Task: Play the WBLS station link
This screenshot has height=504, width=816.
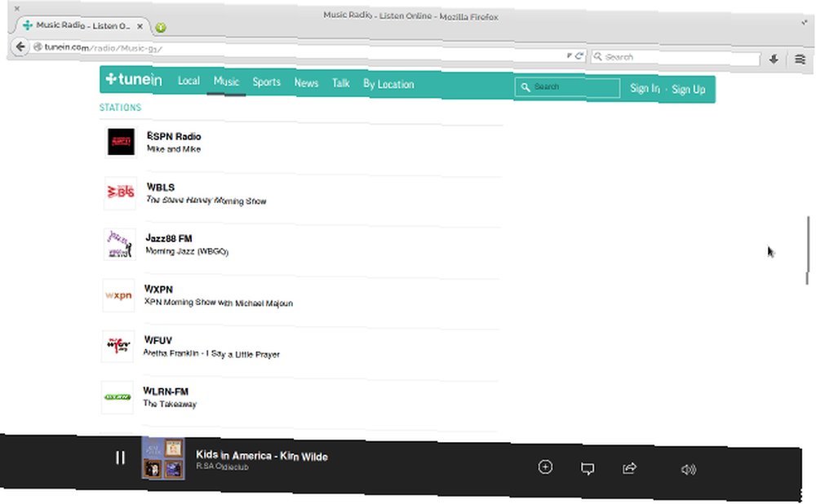Action: click(x=160, y=188)
